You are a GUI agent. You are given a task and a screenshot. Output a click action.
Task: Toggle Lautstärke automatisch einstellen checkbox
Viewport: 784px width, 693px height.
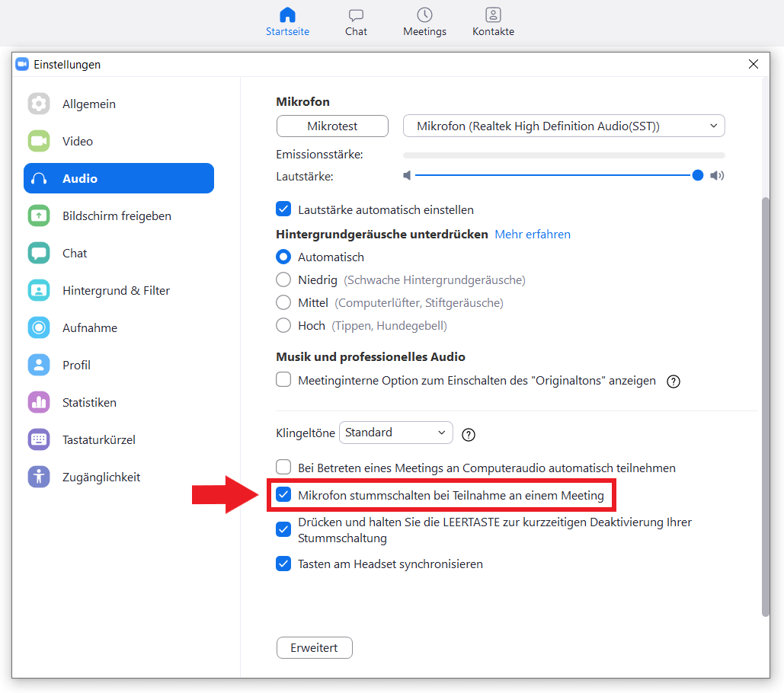pyautogui.click(x=283, y=209)
